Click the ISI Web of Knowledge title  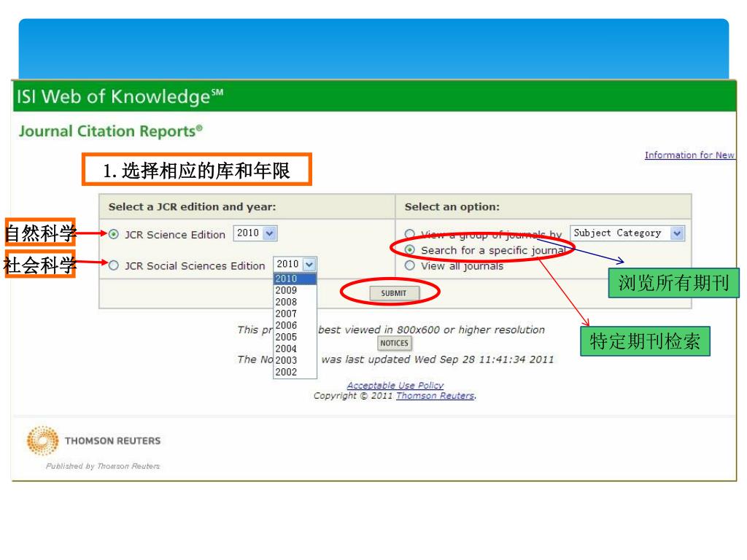point(120,97)
